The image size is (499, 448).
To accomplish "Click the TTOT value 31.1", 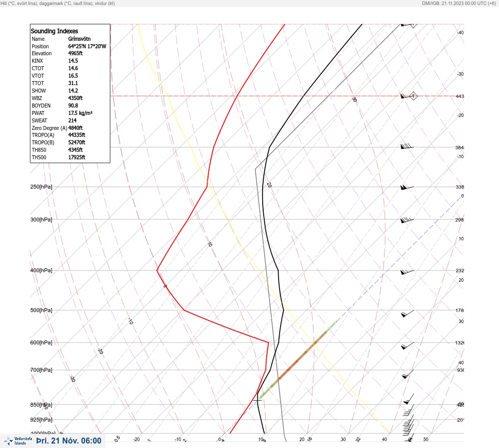I will pos(73,83).
